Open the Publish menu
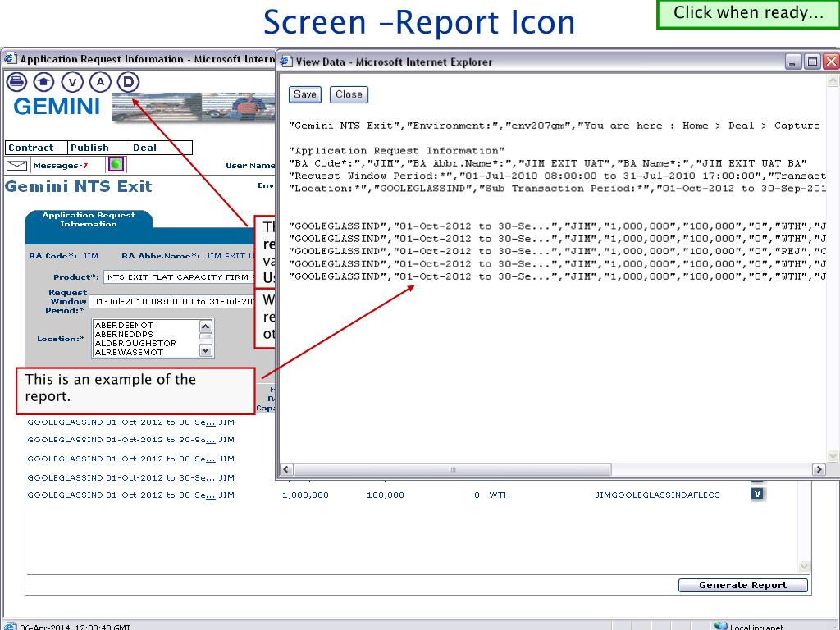This screenshot has width=840, height=630. [99, 148]
